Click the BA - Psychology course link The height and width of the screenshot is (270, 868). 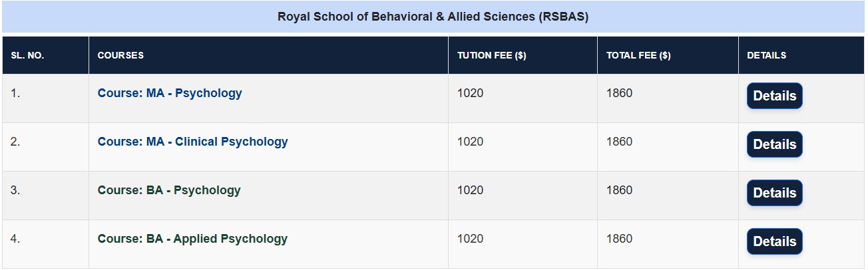(169, 190)
